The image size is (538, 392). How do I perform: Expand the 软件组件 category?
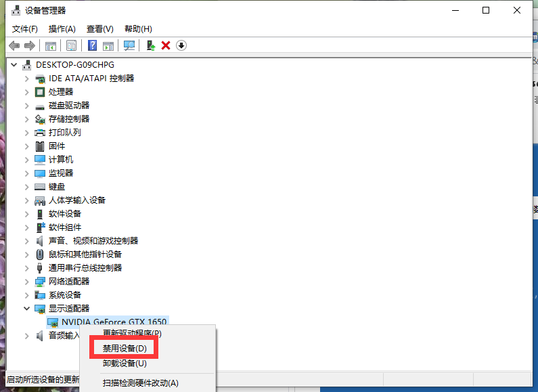tap(27, 227)
